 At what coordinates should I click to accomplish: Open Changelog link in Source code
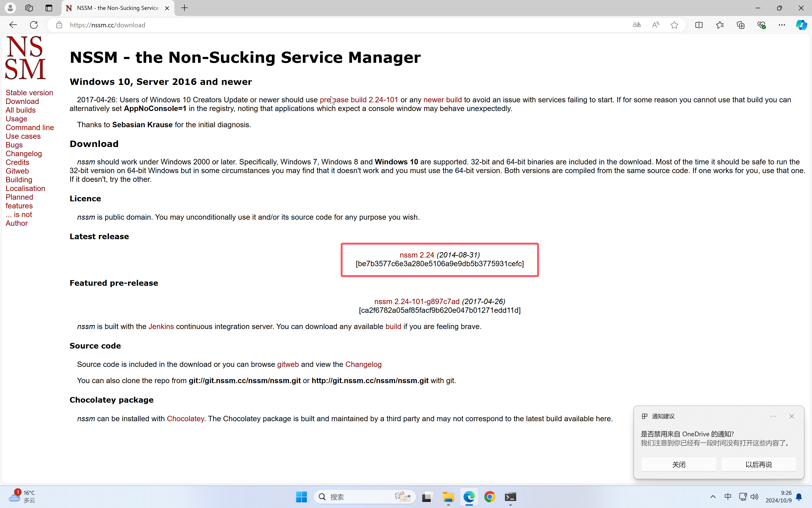363,365
